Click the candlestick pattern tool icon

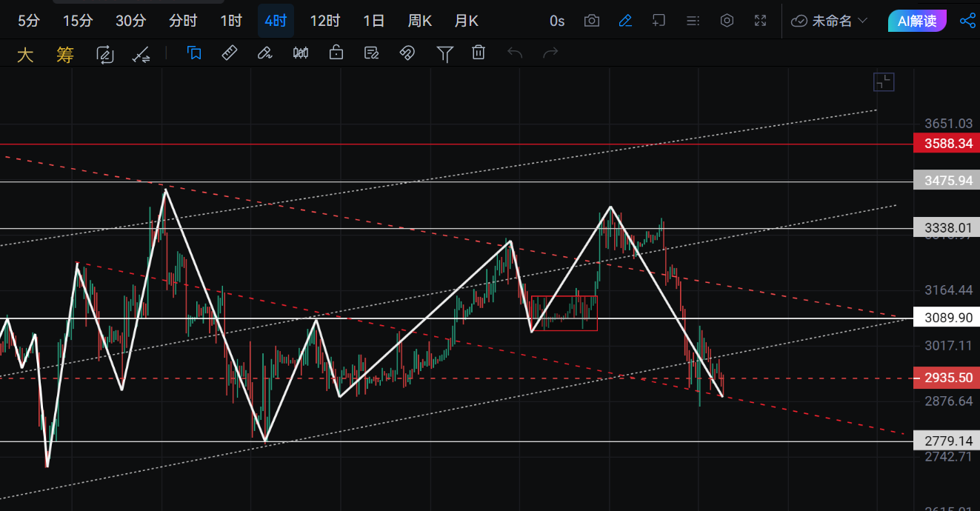(301, 53)
